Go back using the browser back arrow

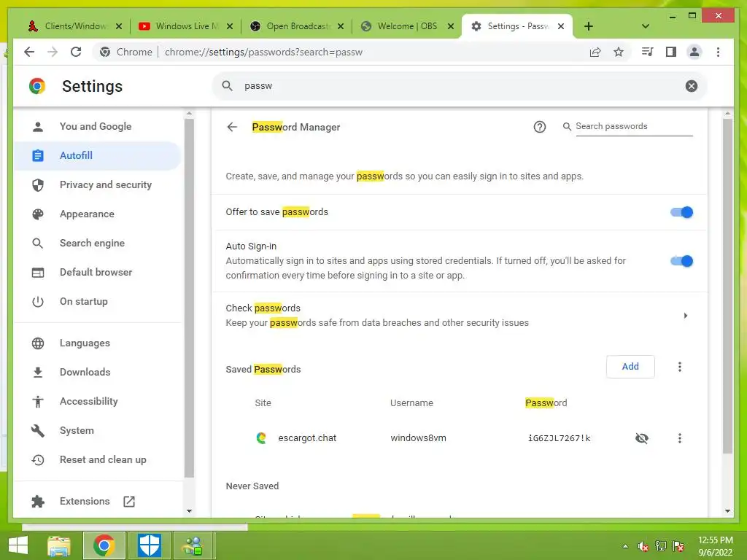29,52
